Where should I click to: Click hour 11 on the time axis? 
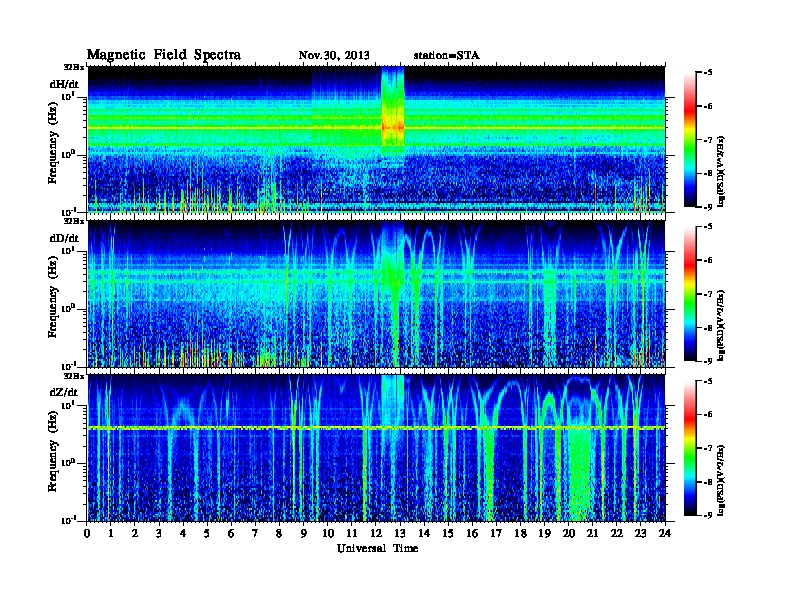(x=352, y=534)
